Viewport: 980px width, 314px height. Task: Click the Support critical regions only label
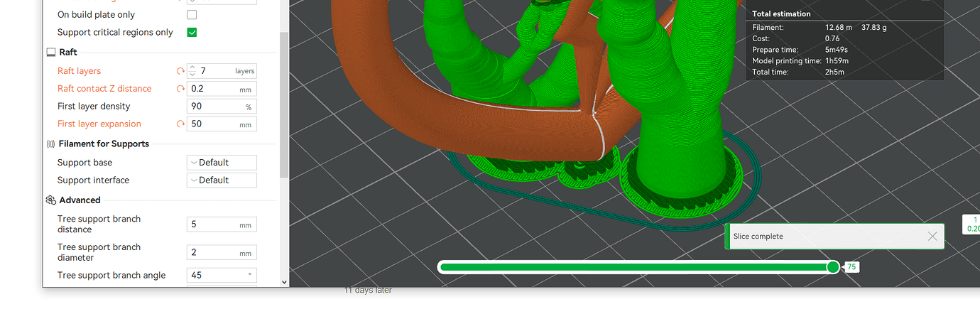(115, 32)
